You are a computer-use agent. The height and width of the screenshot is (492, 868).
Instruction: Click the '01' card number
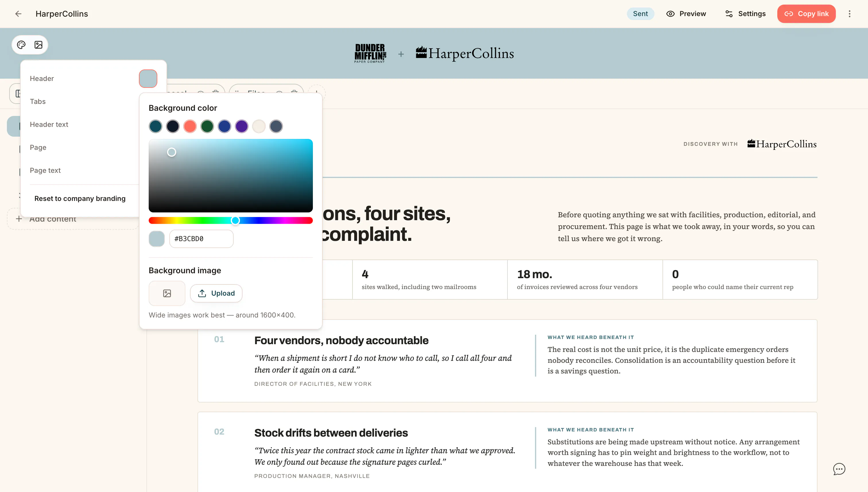(219, 340)
